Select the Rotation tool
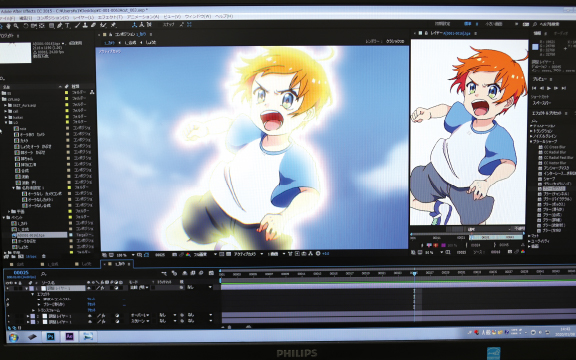This screenshot has height=360, width=576. [x=26, y=26]
